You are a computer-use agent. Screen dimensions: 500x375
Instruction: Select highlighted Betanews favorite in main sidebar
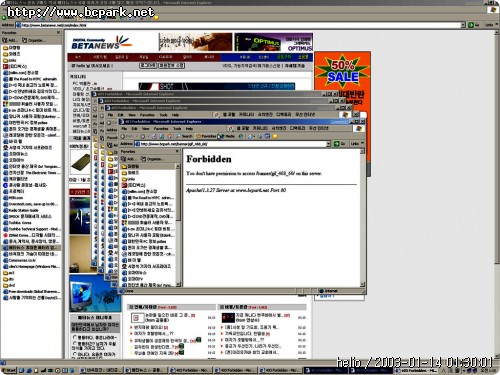coord(31,248)
